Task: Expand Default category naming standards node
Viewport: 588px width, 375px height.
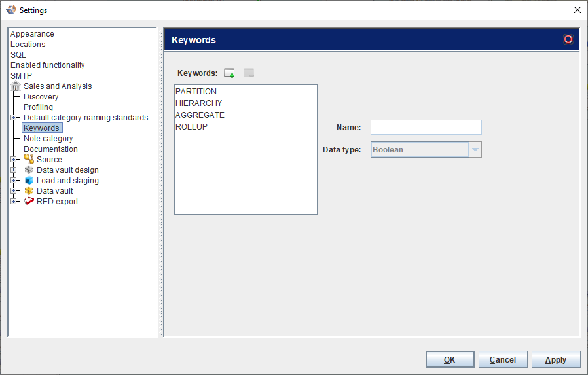Action: 14,118
